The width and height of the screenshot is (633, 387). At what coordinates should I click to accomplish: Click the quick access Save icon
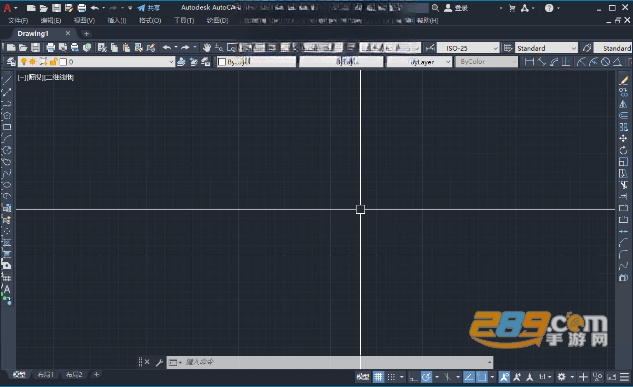point(56,8)
